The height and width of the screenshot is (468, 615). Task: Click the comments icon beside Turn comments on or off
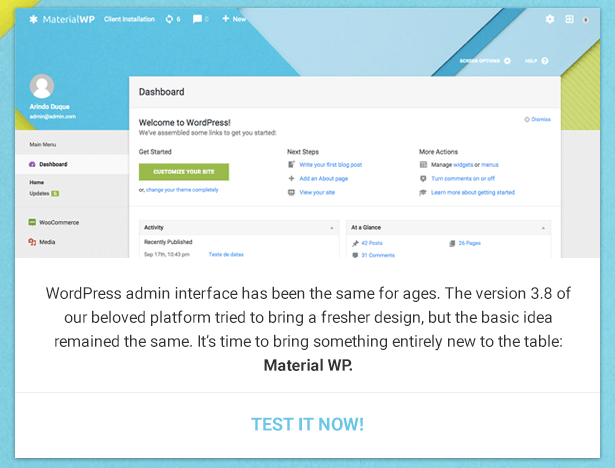[x=423, y=178]
